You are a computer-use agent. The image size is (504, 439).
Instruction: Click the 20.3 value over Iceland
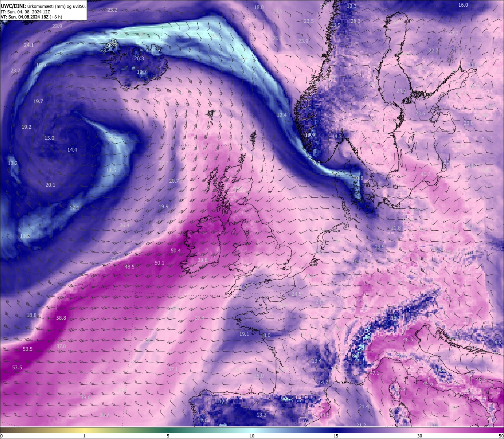139,58
